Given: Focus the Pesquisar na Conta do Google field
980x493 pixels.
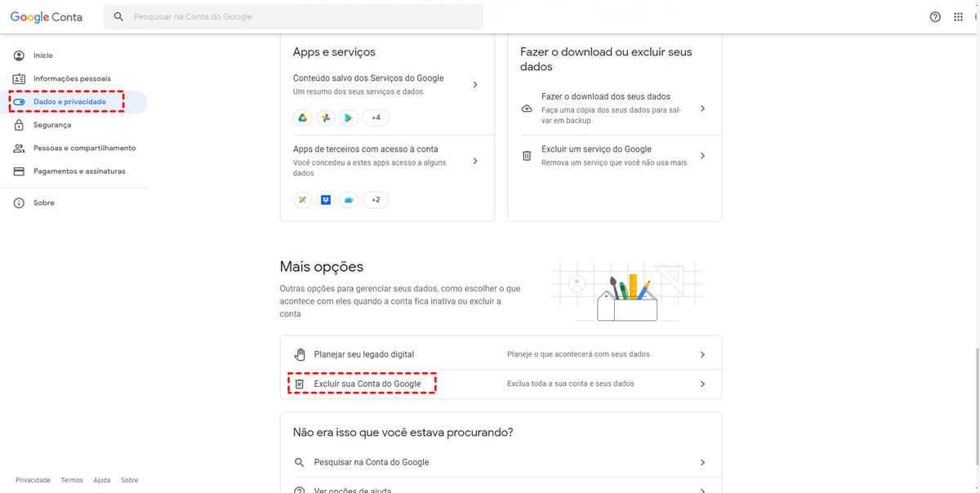Looking at the screenshot, I should click(x=293, y=16).
